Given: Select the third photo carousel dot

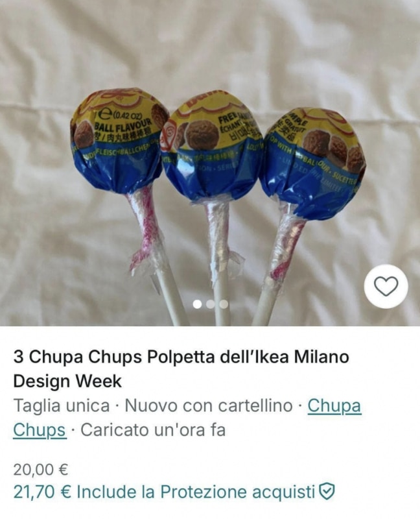Looking at the screenshot, I should [224, 304].
